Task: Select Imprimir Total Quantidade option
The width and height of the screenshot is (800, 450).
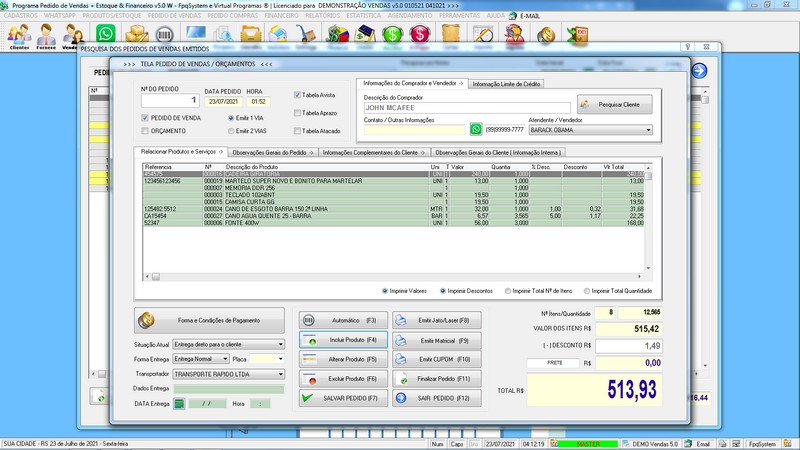Action: click(x=587, y=291)
